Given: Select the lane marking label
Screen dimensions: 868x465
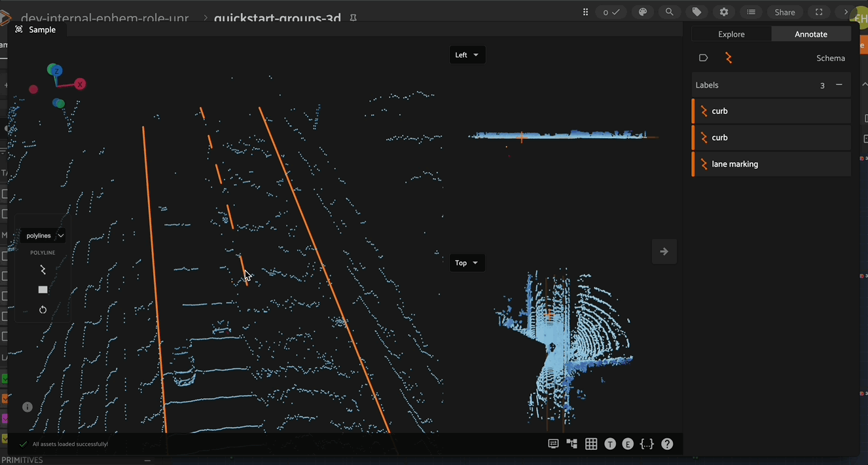Looking at the screenshot, I should tap(734, 164).
